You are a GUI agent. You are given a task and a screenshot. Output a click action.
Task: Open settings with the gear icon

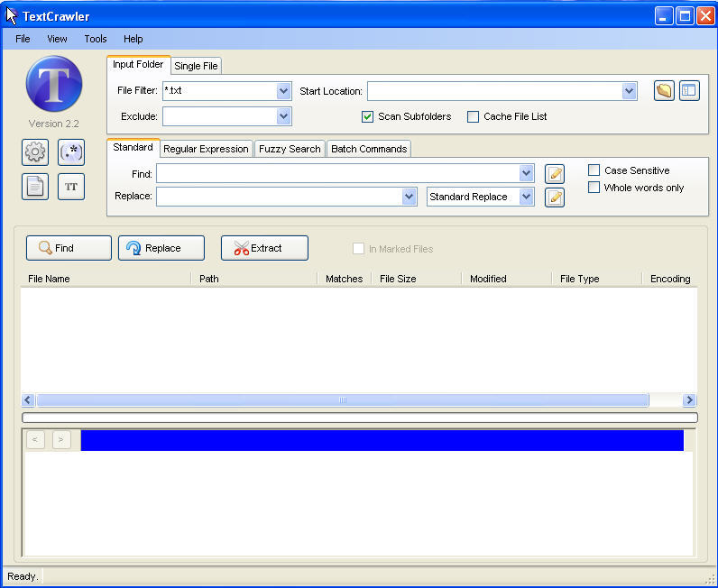pyautogui.click(x=35, y=152)
